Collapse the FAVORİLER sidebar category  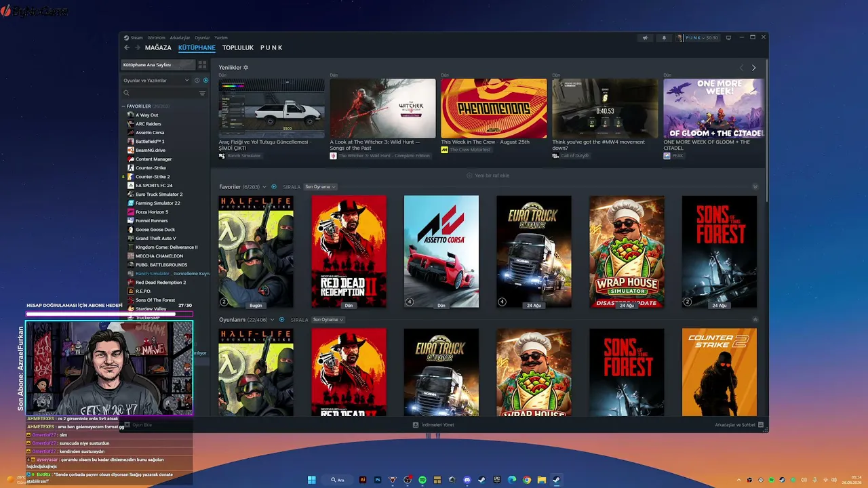tap(123, 106)
